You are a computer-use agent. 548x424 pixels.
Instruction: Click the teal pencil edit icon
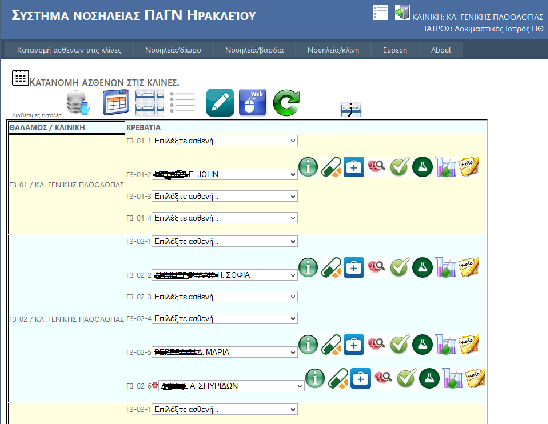point(220,103)
